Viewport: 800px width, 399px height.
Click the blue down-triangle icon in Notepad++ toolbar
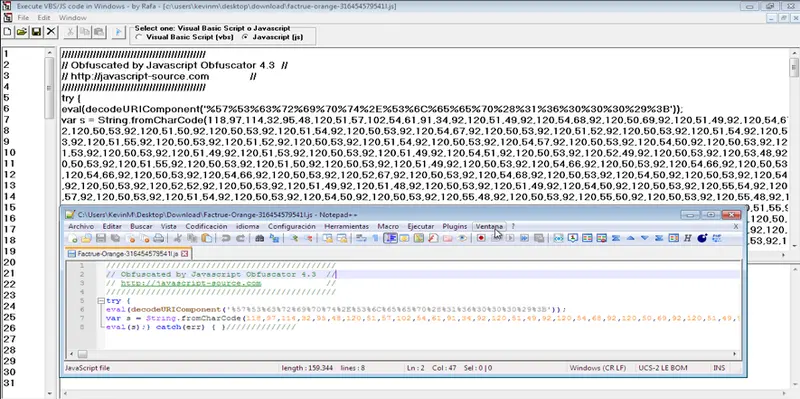click(x=644, y=238)
